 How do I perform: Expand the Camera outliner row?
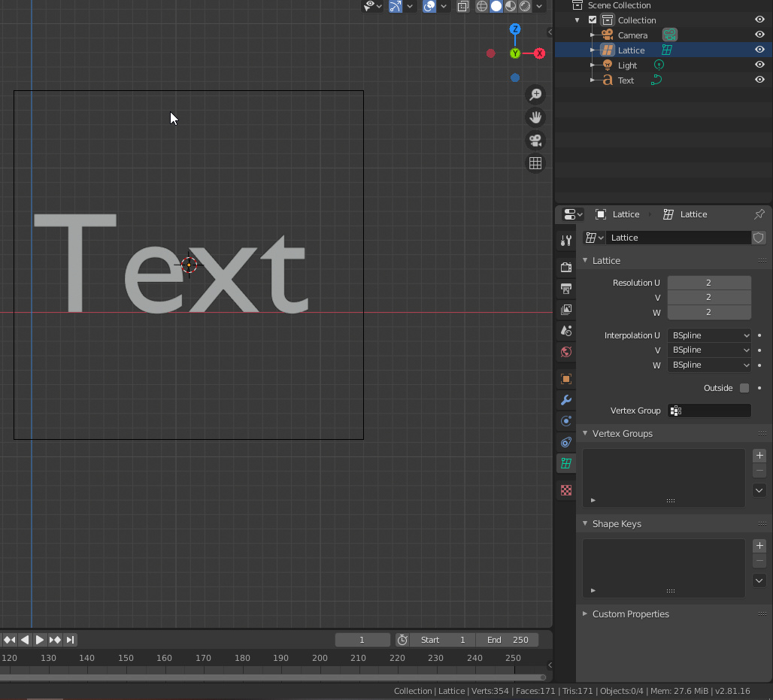(593, 35)
